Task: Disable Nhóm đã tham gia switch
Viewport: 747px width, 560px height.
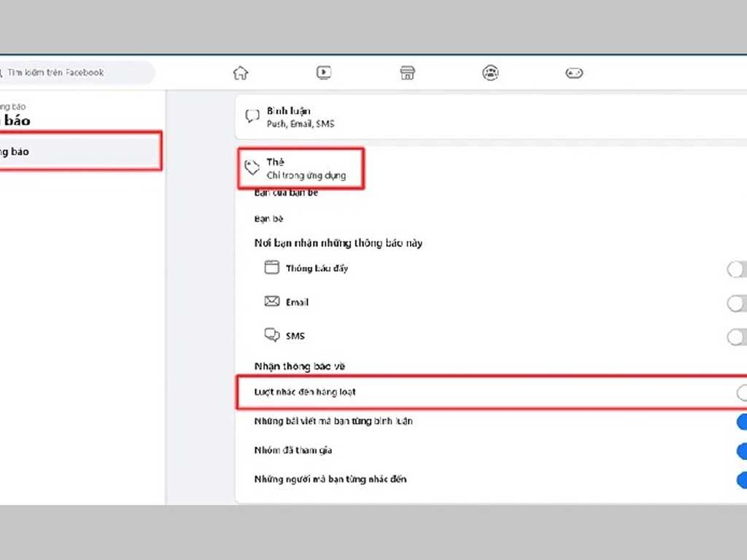Action: pos(741,451)
